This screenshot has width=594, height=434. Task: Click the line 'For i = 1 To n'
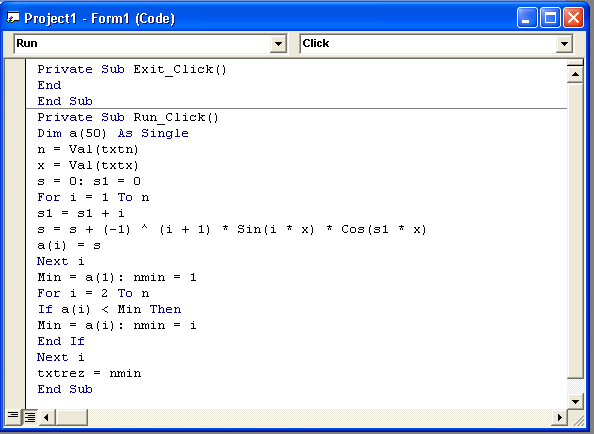(x=93, y=197)
